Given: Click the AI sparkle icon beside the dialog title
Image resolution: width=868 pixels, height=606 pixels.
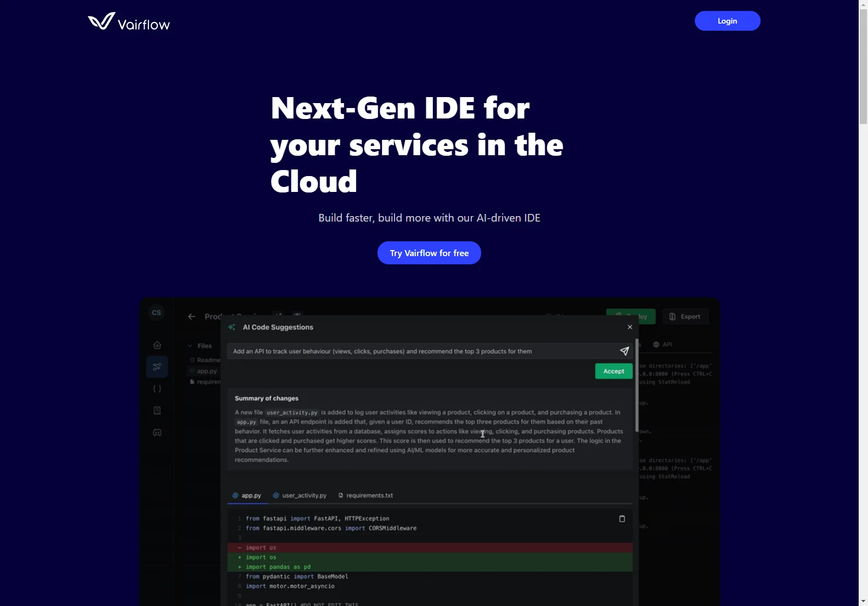Looking at the screenshot, I should pyautogui.click(x=232, y=327).
